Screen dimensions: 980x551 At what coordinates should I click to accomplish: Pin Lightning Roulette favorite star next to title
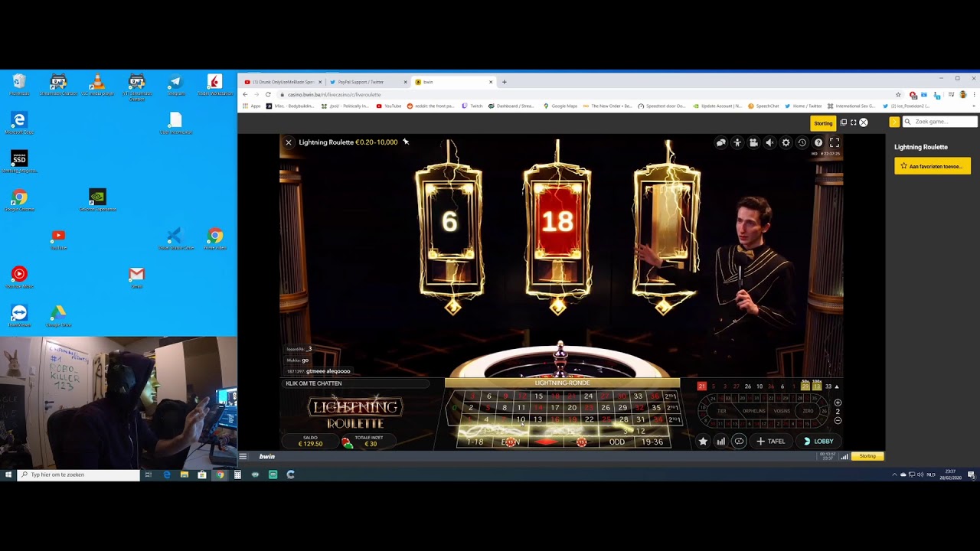[x=406, y=142]
